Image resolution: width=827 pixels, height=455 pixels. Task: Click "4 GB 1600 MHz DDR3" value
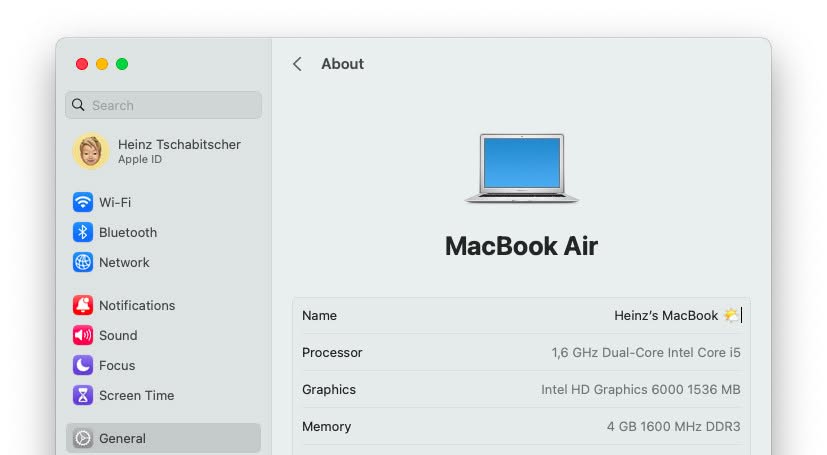tap(674, 427)
